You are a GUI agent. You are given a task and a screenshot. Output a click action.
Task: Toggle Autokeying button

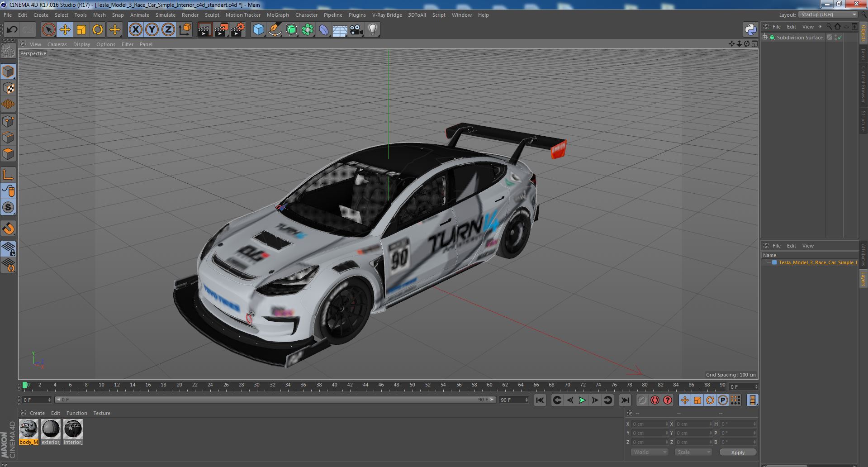(655, 400)
